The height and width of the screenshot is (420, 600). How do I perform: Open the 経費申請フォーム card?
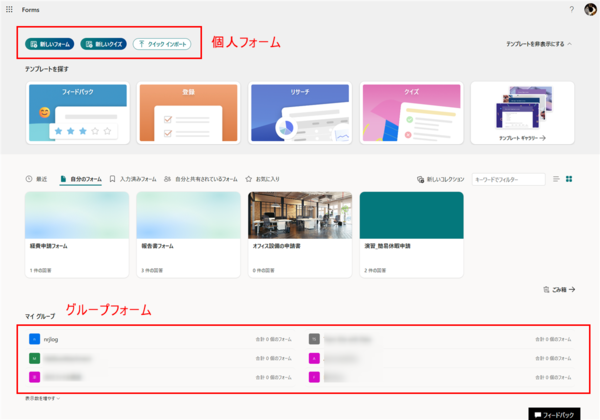coord(77,234)
